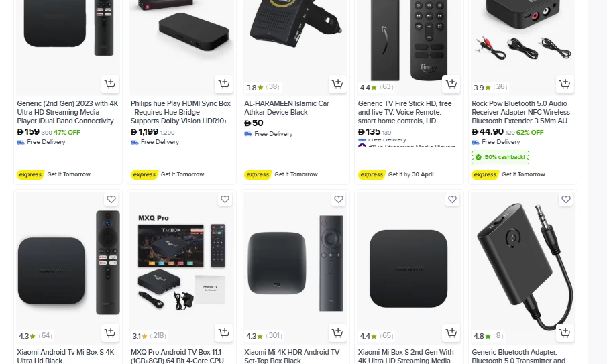This screenshot has height=364, width=607.
Task: Wishlist the Xiaomi Android Tv Mi Box S
Action: point(111,200)
